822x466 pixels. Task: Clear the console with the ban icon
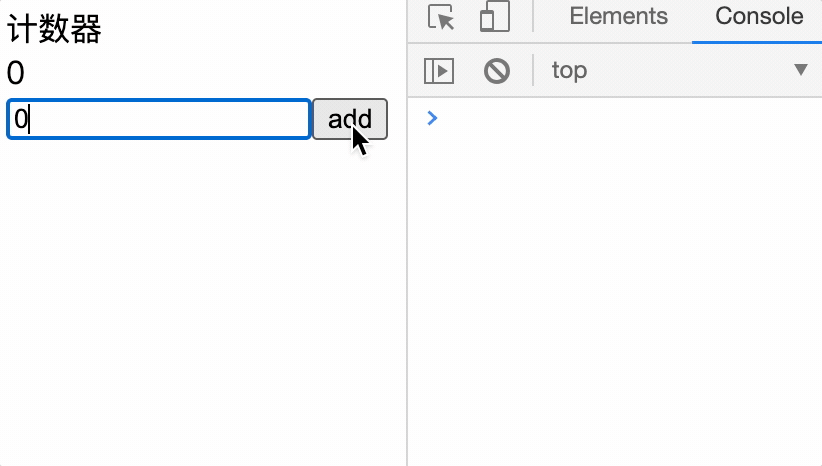[497, 70]
